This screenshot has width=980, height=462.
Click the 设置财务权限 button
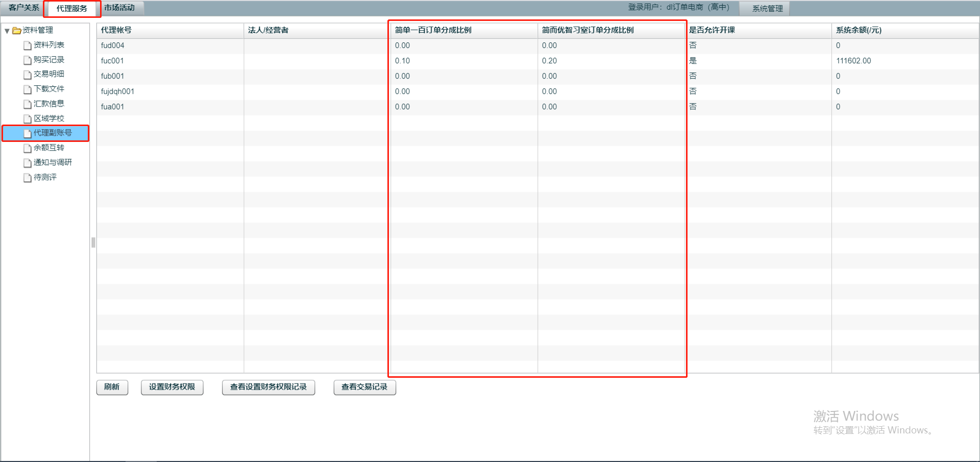(x=172, y=387)
